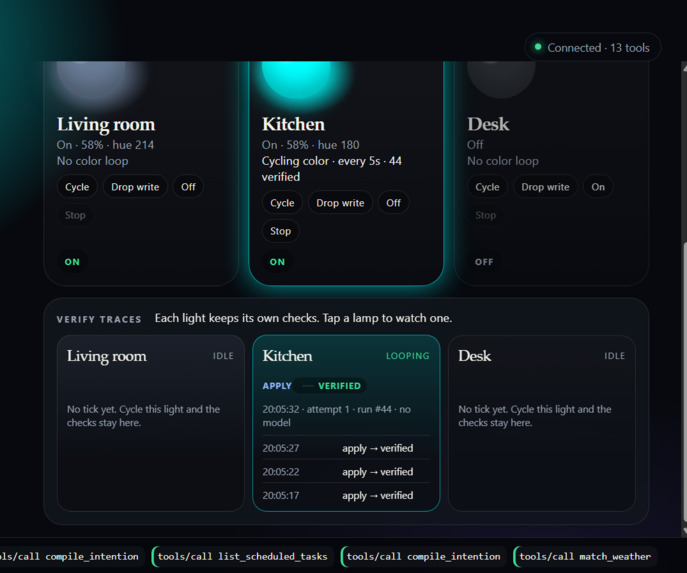The width and height of the screenshot is (687, 573).
Task: Click Stop on the Desk card
Action: [x=485, y=215]
